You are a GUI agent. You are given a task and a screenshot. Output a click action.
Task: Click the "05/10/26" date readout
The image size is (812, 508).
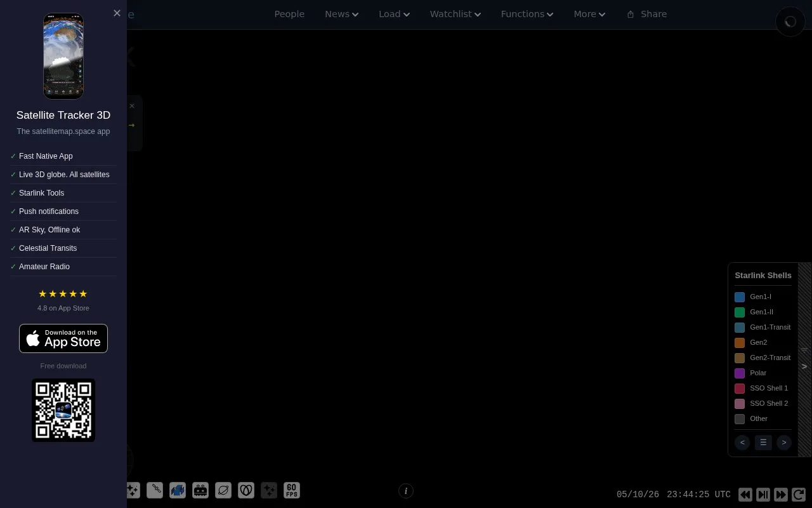(x=638, y=494)
